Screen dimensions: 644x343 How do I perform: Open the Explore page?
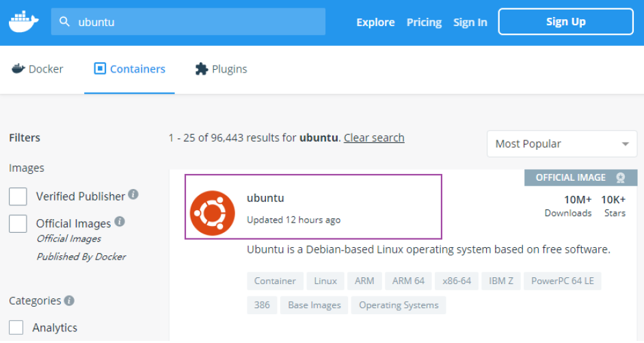pos(375,22)
